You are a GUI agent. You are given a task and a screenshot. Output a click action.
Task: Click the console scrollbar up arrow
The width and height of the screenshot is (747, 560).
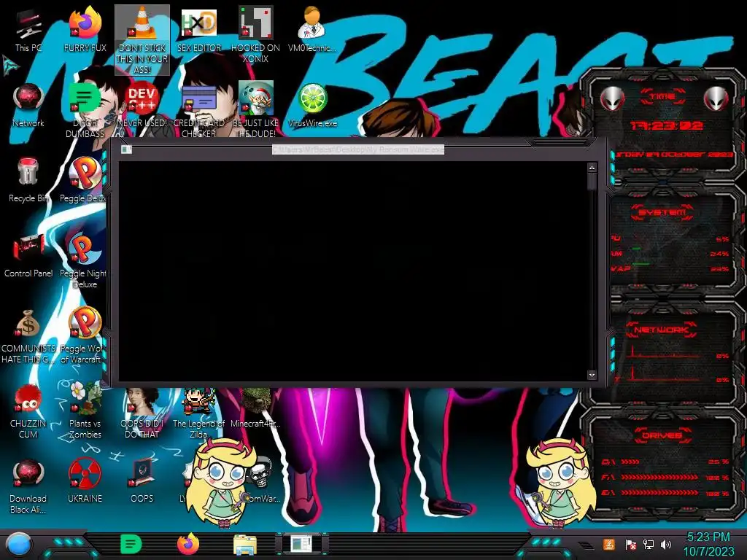tap(592, 168)
